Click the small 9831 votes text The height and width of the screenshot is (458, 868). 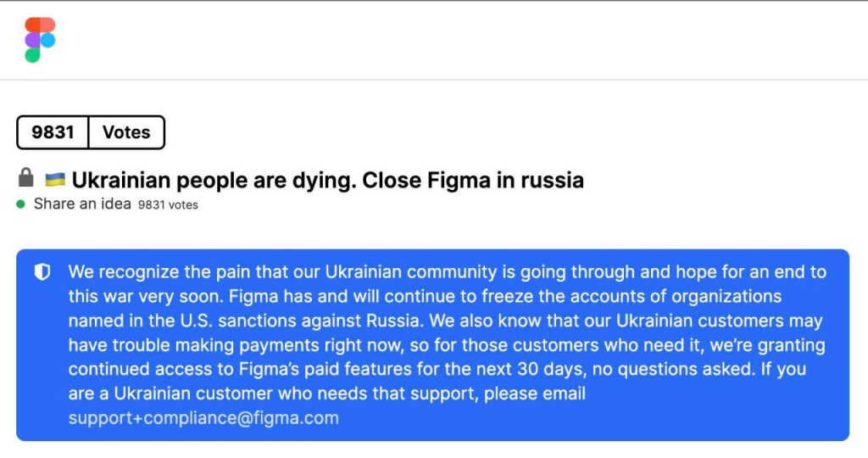(x=168, y=205)
